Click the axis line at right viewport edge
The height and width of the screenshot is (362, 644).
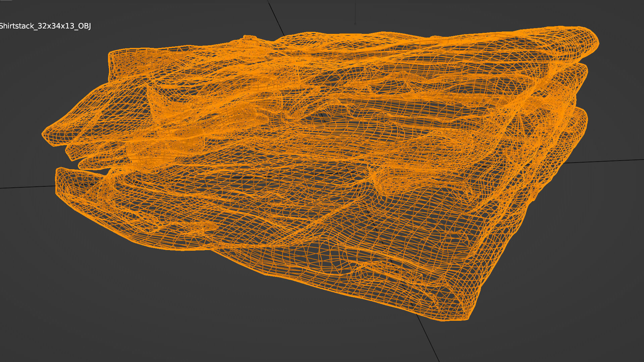coord(621,161)
